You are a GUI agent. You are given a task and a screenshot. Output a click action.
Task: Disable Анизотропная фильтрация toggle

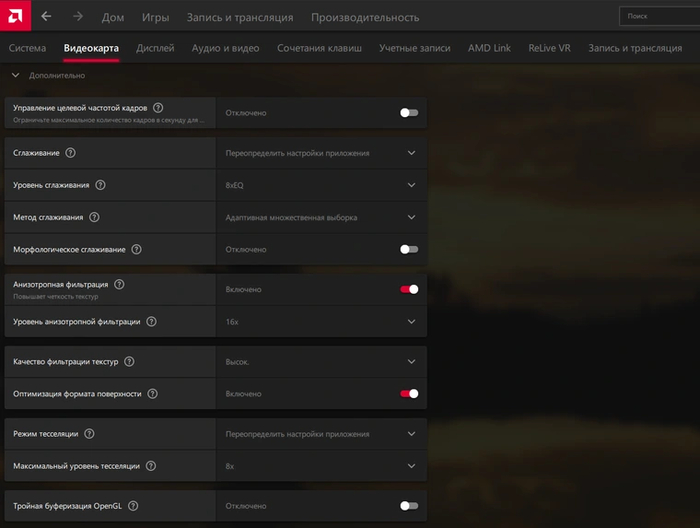[409, 289]
